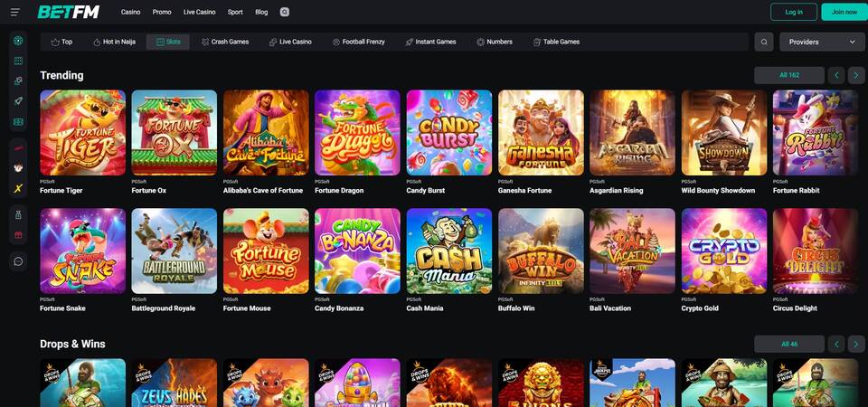Click the 'Cash Mania' title text
Image resolution: width=868 pixels, height=407 pixels.
point(425,308)
